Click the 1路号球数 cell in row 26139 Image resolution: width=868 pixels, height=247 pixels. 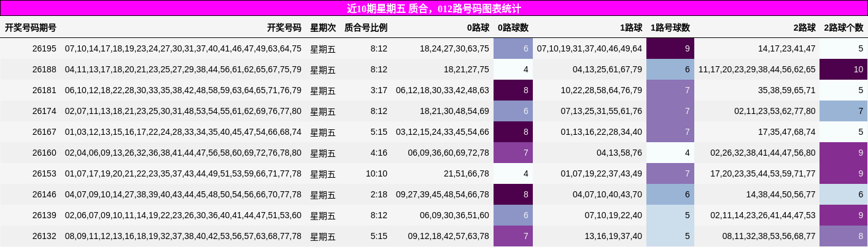coord(670,215)
